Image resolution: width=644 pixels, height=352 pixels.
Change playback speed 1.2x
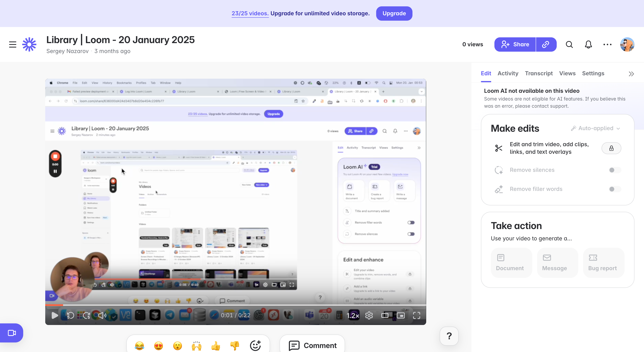pos(353,315)
